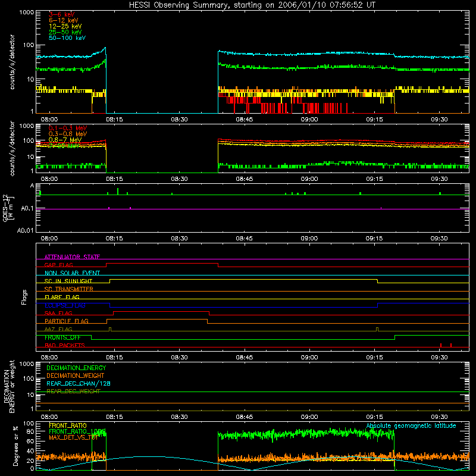476x476 pixels.
Task: Click the FRONT_RATIO legend label
Action: [x=68, y=425]
